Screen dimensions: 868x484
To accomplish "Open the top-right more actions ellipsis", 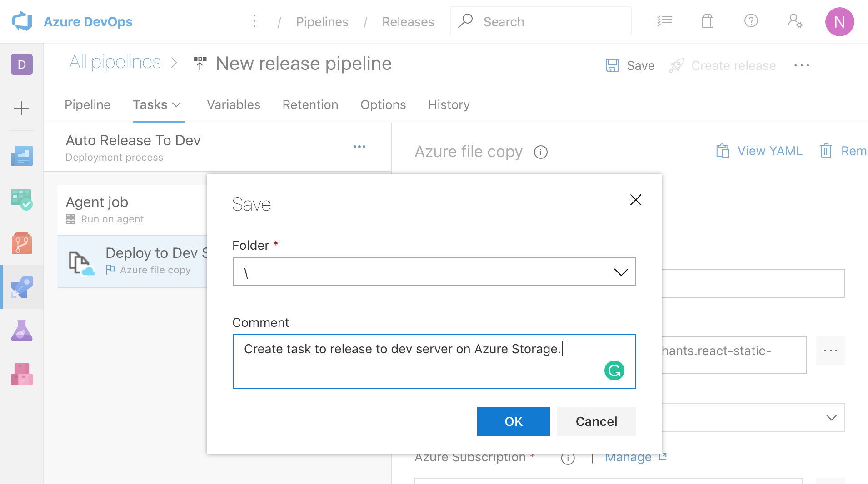I will pyautogui.click(x=802, y=65).
